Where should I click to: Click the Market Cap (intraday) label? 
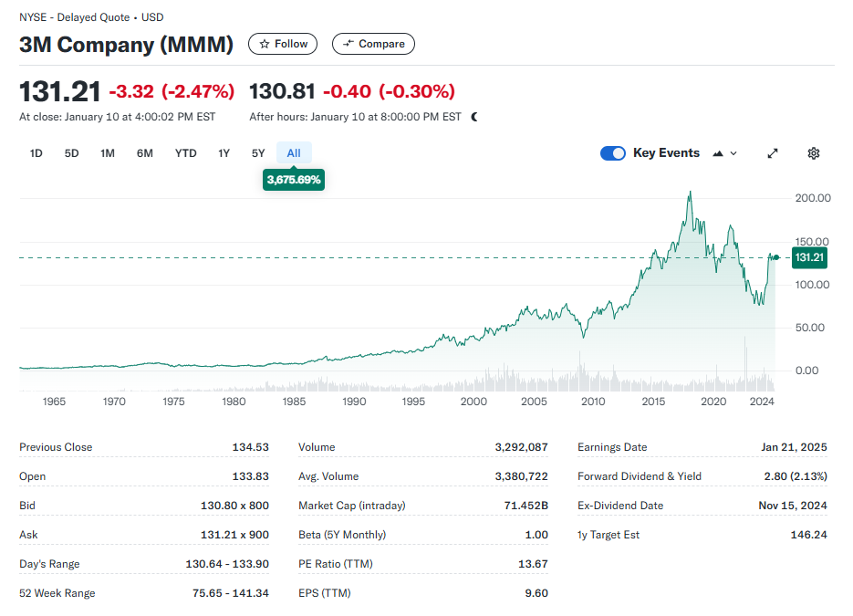pos(352,506)
